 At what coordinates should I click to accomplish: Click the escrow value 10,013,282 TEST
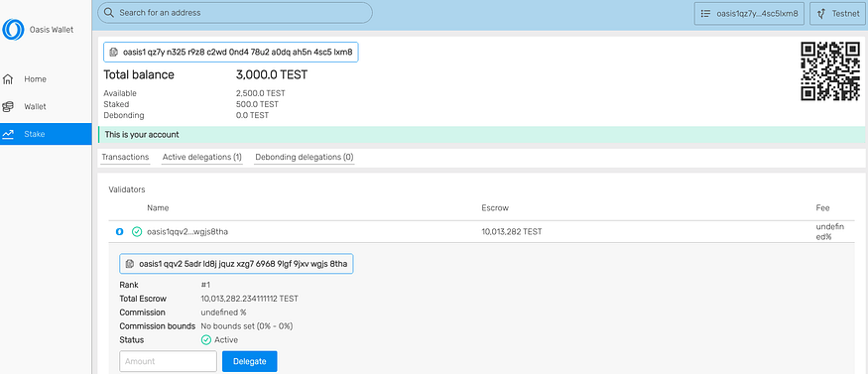click(512, 232)
